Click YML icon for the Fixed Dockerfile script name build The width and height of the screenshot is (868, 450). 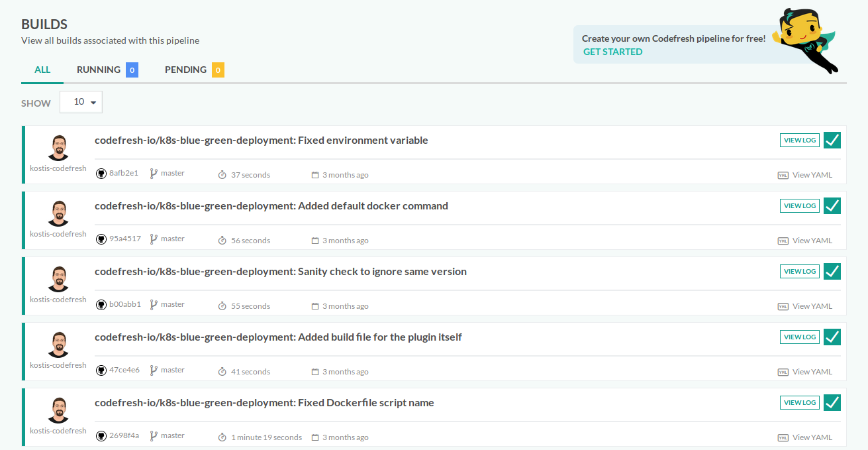tap(783, 437)
